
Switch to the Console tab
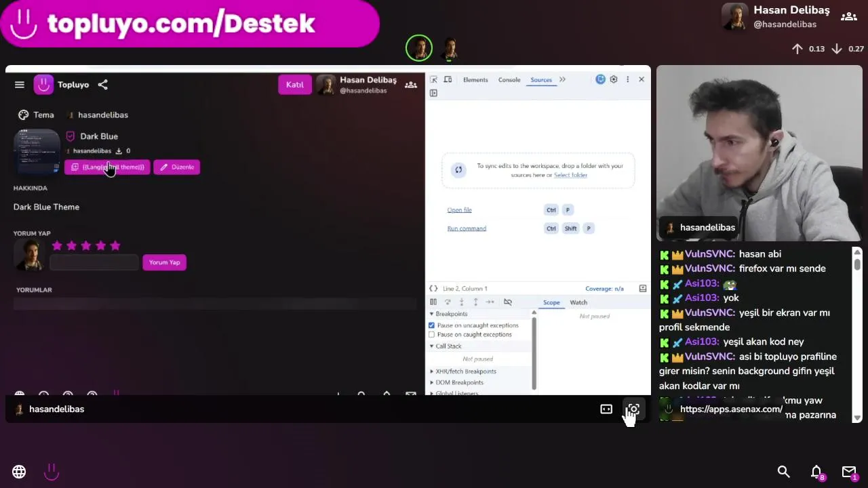pyautogui.click(x=509, y=80)
